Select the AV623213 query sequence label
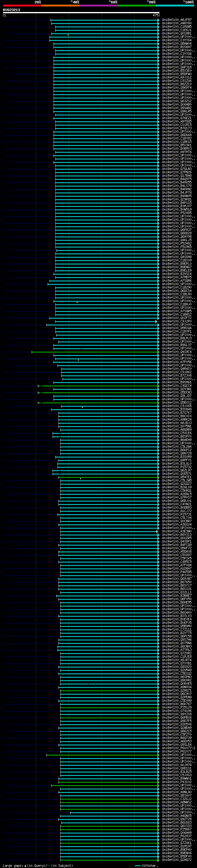This screenshot has width=197, height=868. tap(11, 10)
